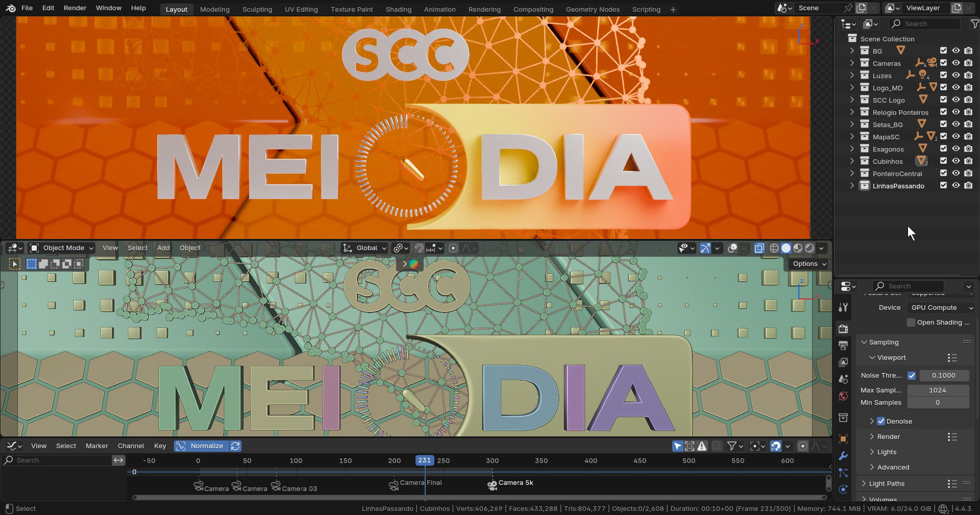Screen dimensions: 980x515
Task: Open the graph editor Channel menu
Action: pyautogui.click(x=131, y=446)
